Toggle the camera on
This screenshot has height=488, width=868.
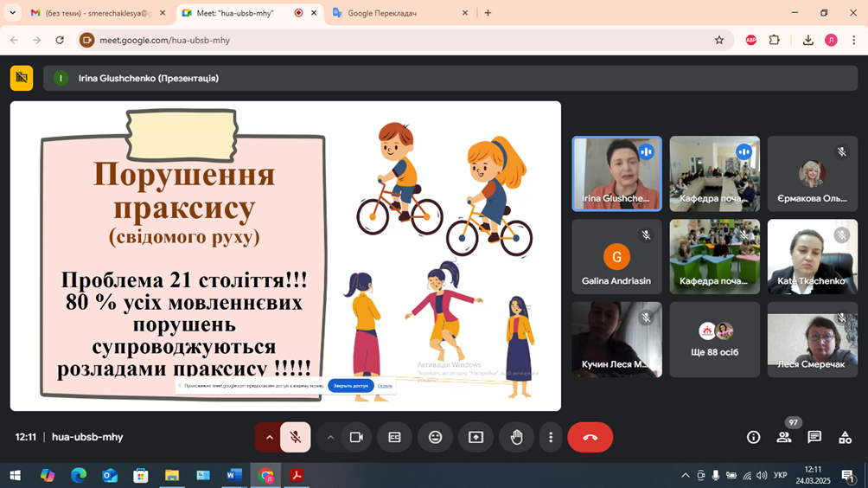click(x=355, y=438)
